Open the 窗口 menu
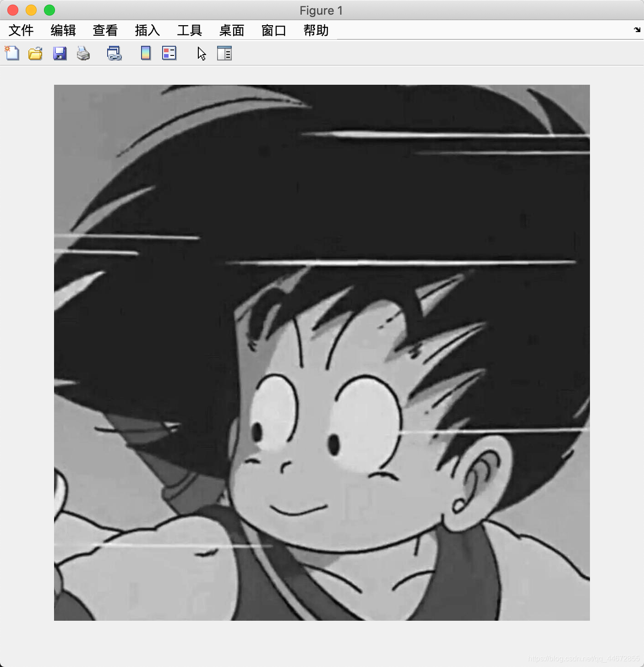Screen dimensions: 644x667 click(x=274, y=30)
